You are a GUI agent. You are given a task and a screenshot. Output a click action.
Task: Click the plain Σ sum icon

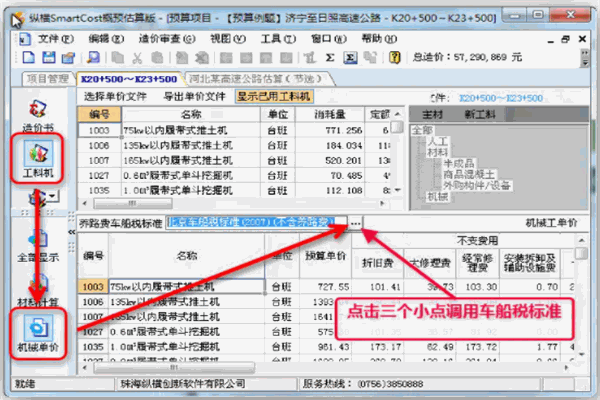(330, 57)
